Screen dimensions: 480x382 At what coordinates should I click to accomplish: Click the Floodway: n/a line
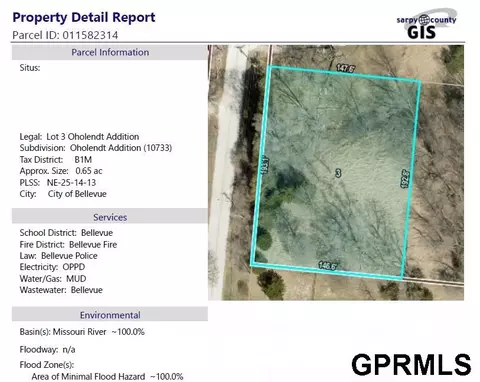[x=47, y=350]
